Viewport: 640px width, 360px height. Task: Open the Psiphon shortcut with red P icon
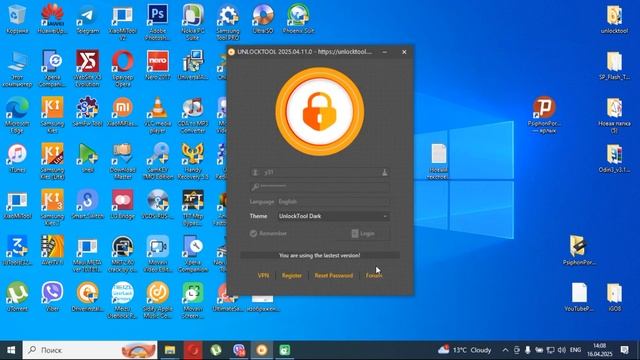point(544,115)
